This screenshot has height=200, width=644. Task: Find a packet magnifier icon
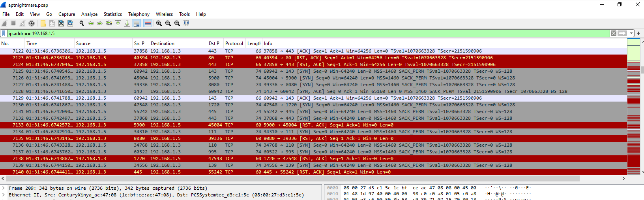82,23
